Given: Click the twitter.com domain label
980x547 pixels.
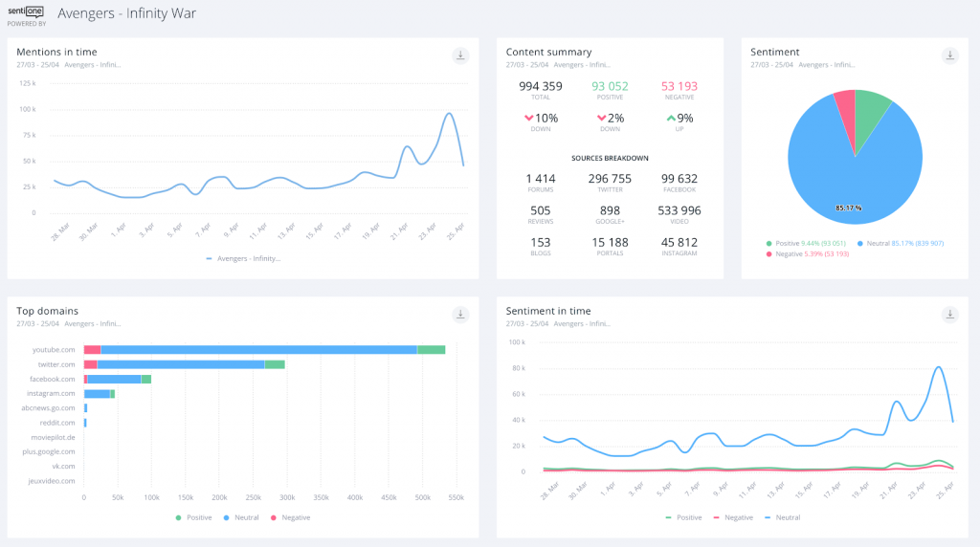Looking at the screenshot, I should point(54,364).
